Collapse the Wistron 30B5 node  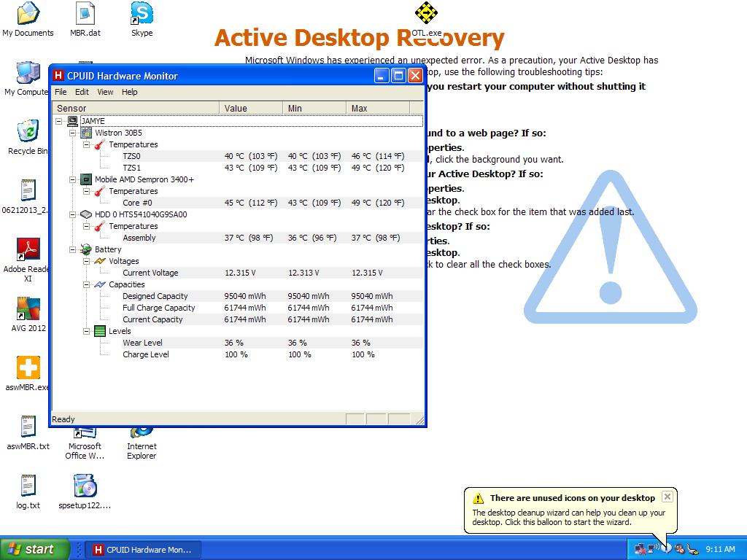tap(72, 133)
